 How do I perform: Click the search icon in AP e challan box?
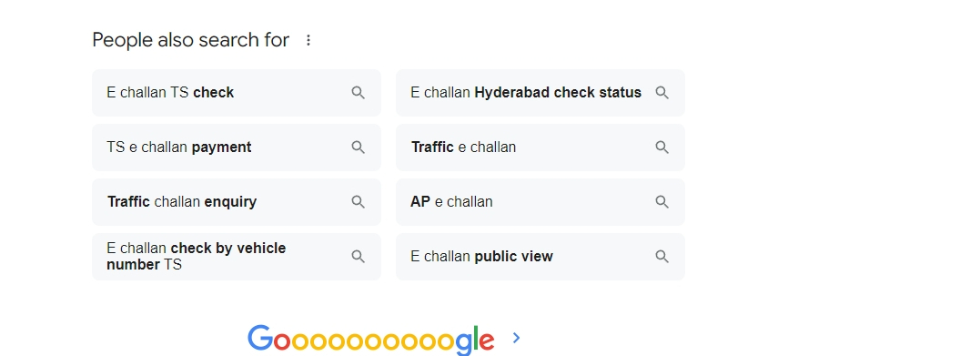[662, 201]
